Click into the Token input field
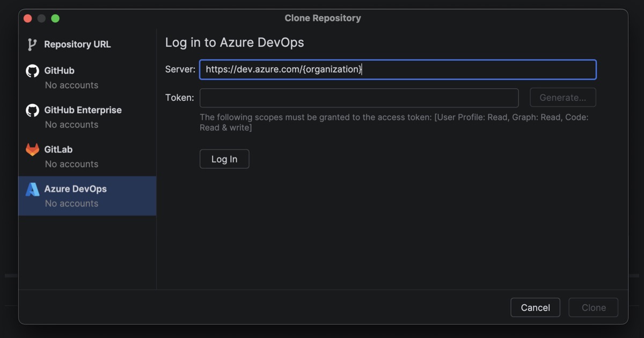 358,98
